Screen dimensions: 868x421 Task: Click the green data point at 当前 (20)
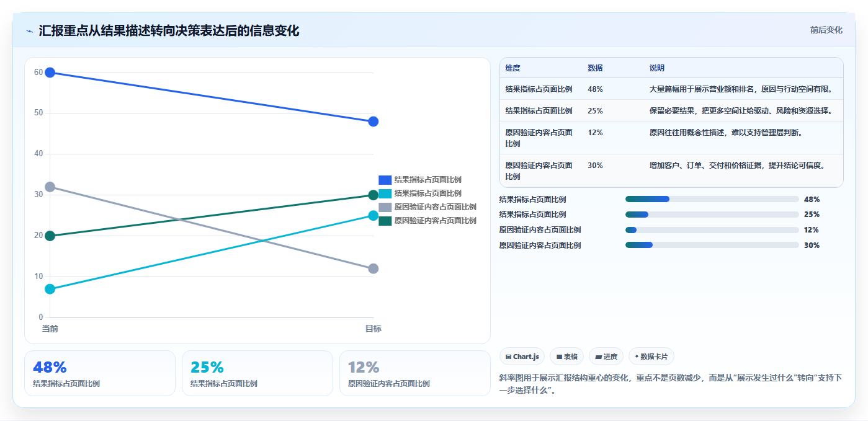(50, 236)
